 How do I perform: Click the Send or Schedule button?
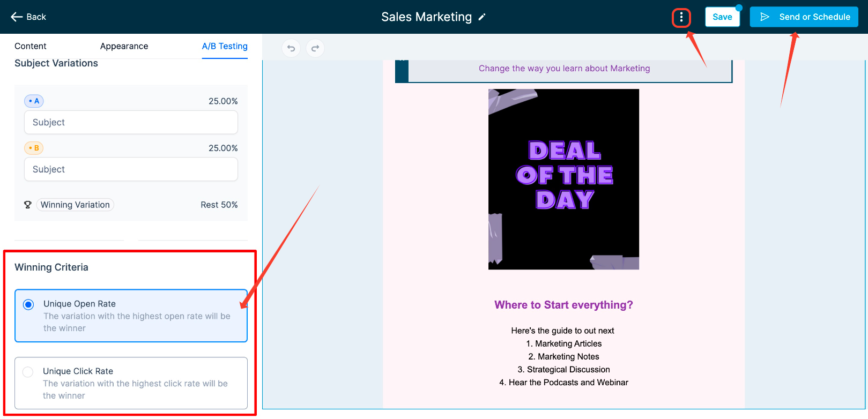click(x=804, y=17)
